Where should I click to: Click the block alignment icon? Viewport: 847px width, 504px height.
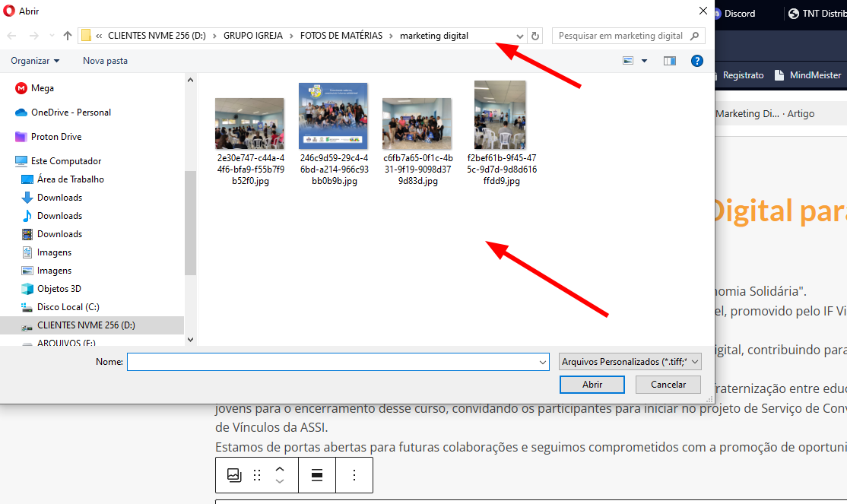coord(317,475)
